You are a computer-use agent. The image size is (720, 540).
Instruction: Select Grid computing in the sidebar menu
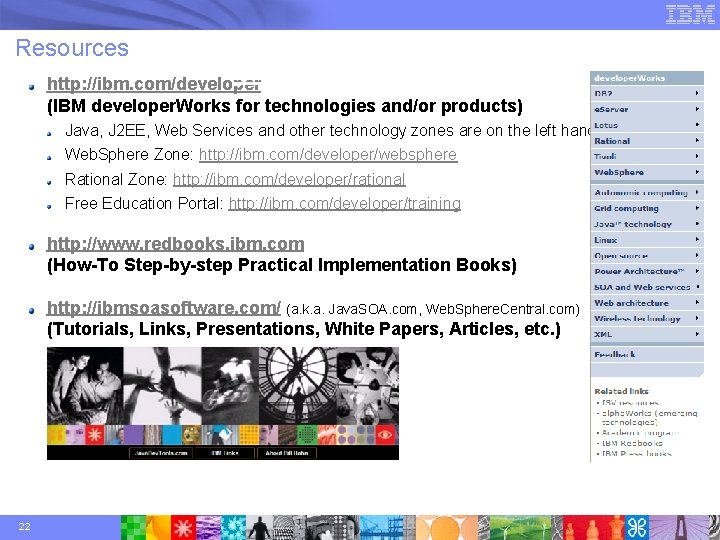click(647, 208)
